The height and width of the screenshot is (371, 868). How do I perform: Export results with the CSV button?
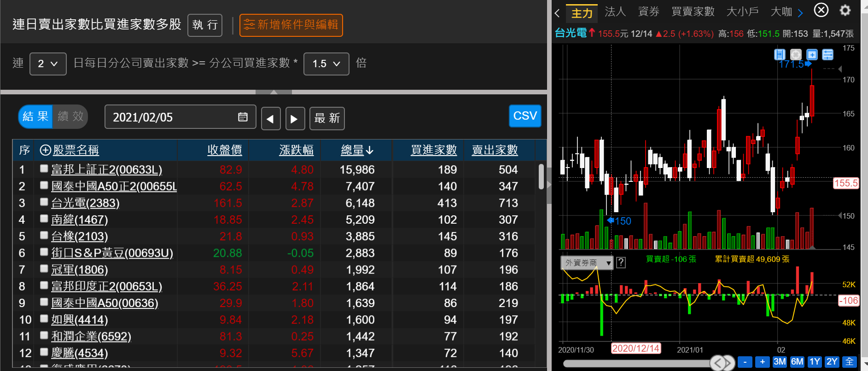point(524,116)
